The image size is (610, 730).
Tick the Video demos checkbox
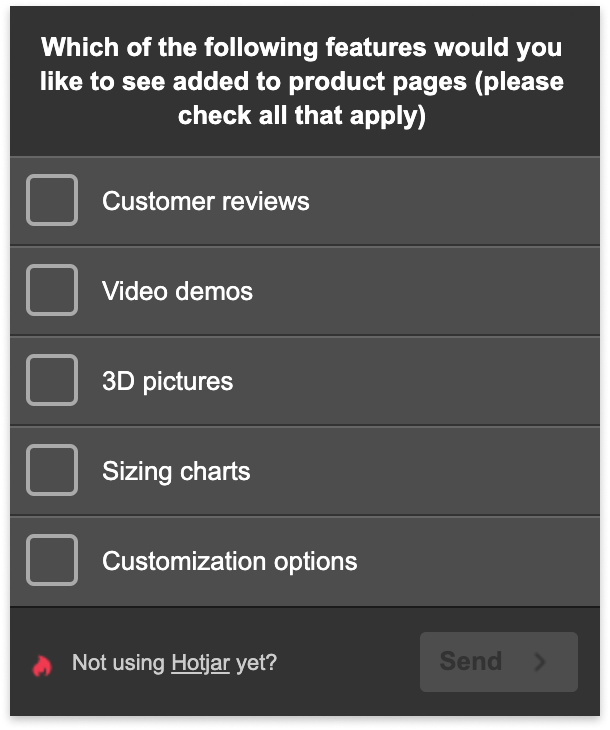pos(52,290)
